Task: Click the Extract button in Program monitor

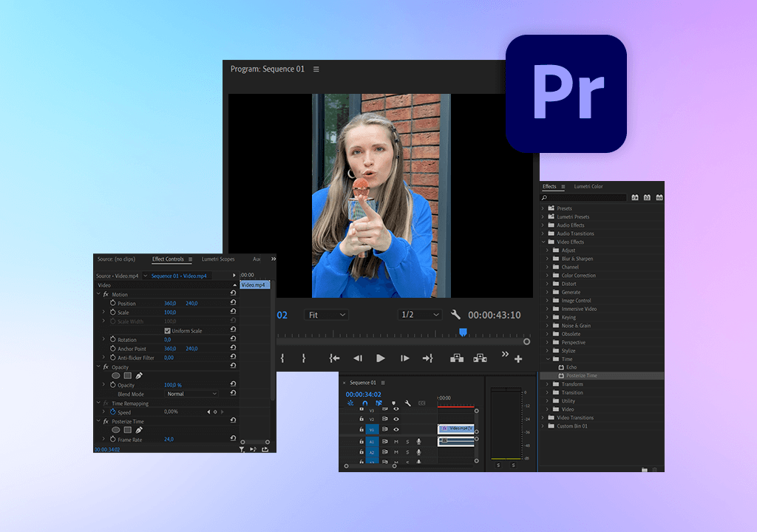Action: click(480, 358)
